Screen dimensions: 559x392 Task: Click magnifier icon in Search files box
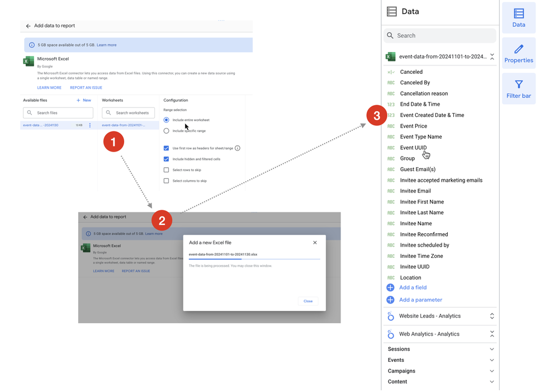(x=30, y=113)
